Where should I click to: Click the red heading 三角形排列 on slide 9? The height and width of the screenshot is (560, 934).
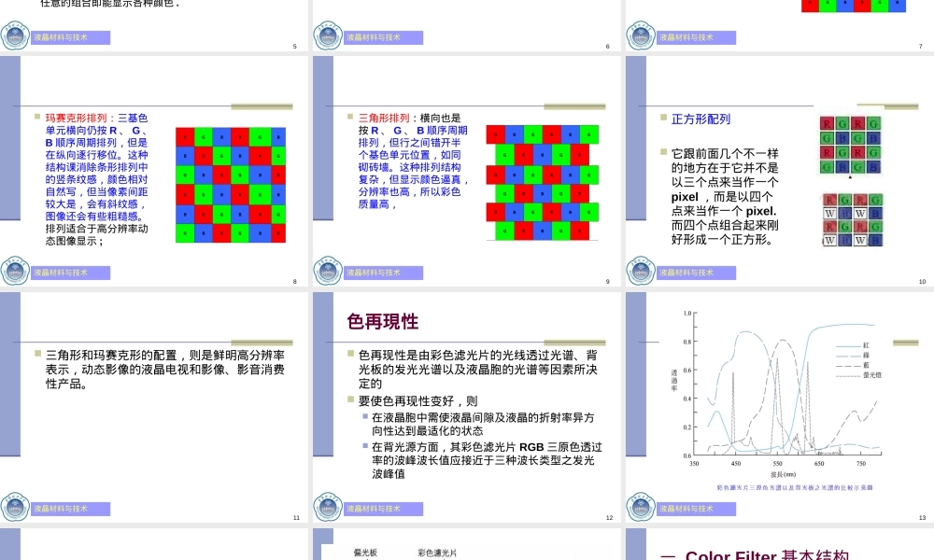click(x=384, y=118)
